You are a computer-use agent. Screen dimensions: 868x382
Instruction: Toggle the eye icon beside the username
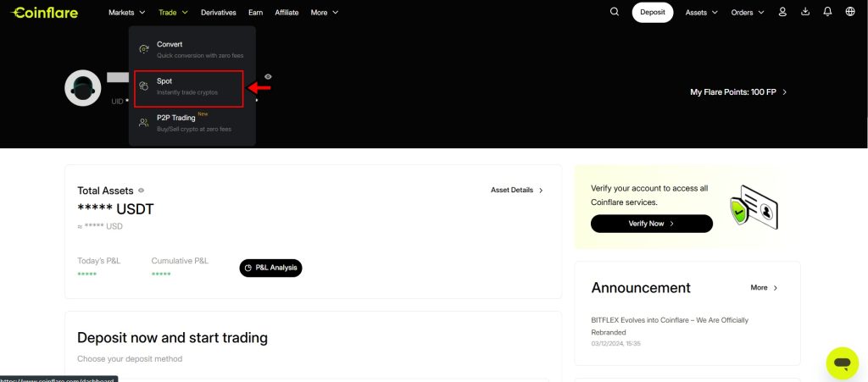tap(268, 77)
